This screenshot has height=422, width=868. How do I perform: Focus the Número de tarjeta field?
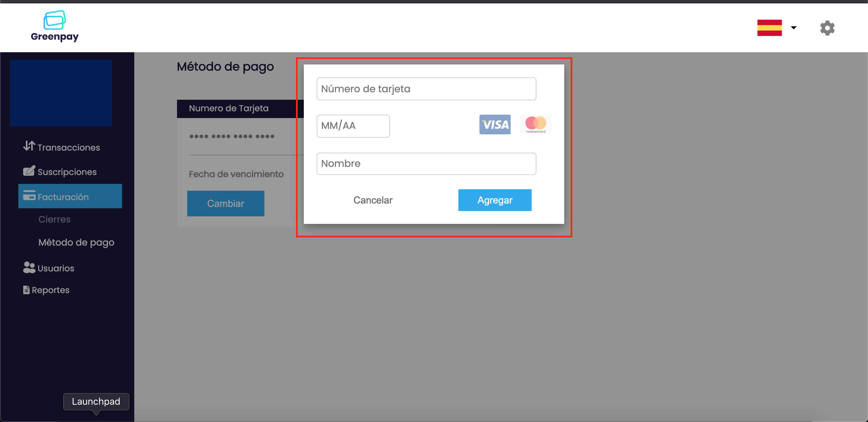(x=426, y=89)
